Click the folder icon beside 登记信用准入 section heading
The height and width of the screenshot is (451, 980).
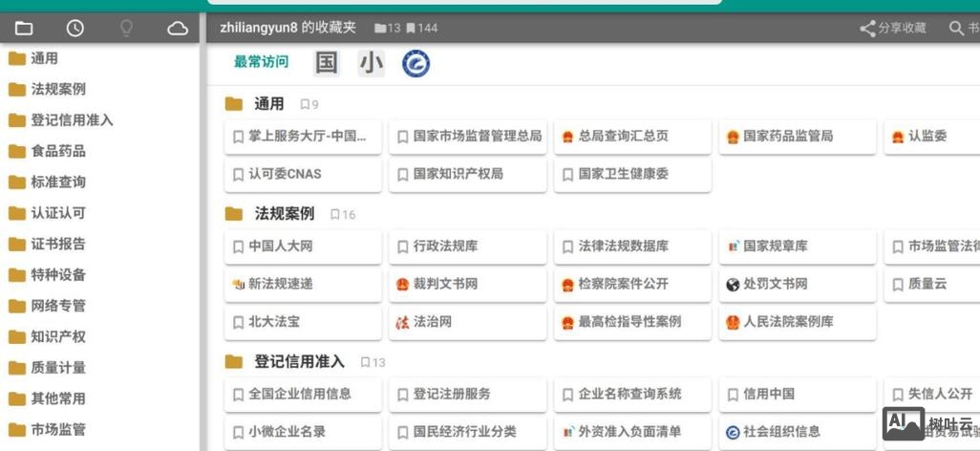234,361
